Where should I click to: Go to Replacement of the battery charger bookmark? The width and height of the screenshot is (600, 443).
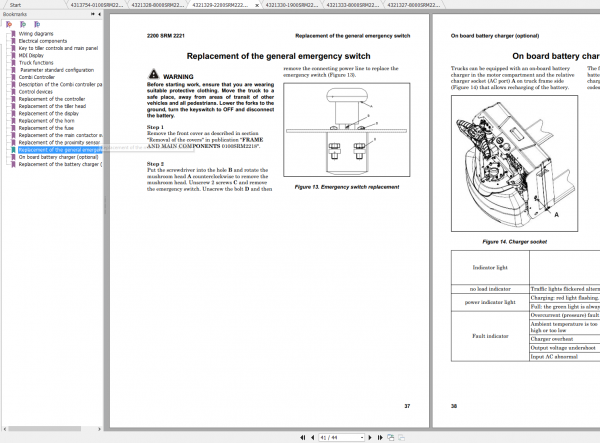tap(60, 164)
